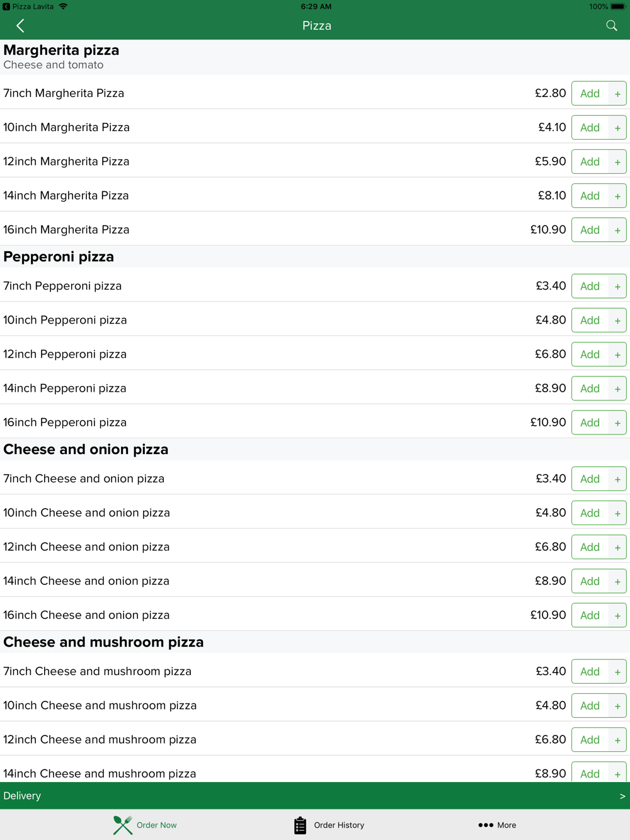
Task: Tap the Order History clipboard icon
Action: pyautogui.click(x=300, y=825)
